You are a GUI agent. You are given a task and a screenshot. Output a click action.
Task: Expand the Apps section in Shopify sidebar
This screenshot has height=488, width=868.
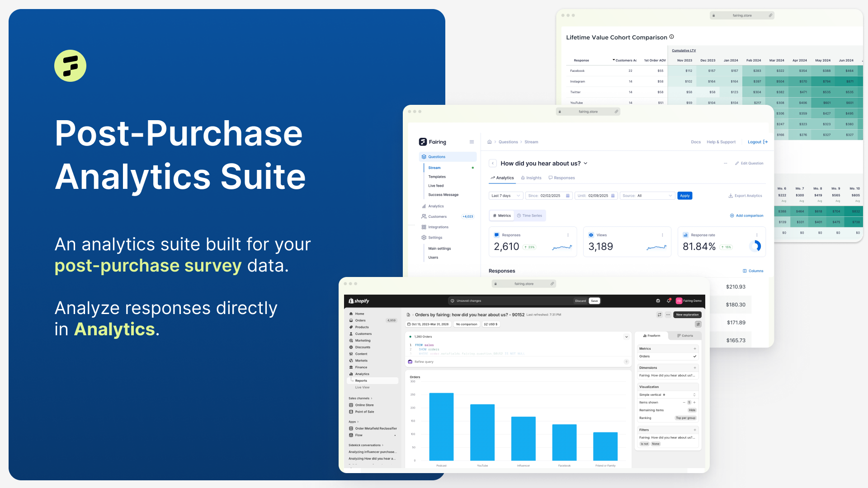(x=354, y=422)
